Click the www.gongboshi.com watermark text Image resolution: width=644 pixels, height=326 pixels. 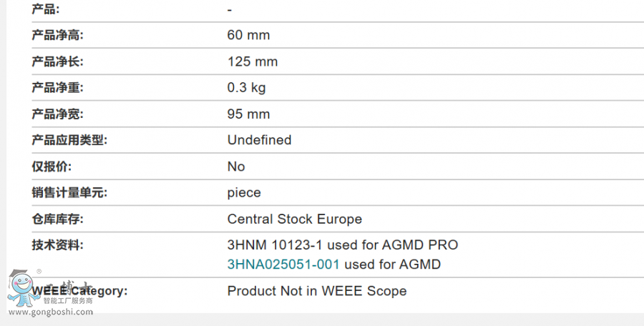51,312
